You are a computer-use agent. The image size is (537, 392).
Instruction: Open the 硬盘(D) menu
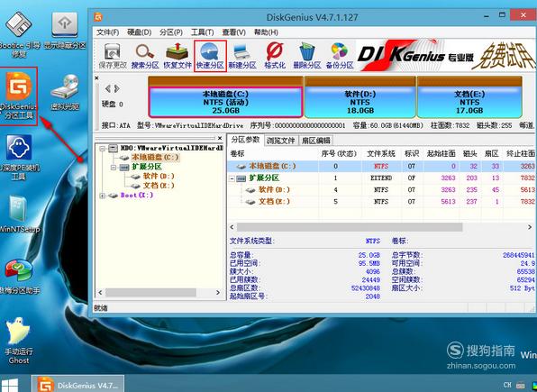pyautogui.click(x=140, y=32)
